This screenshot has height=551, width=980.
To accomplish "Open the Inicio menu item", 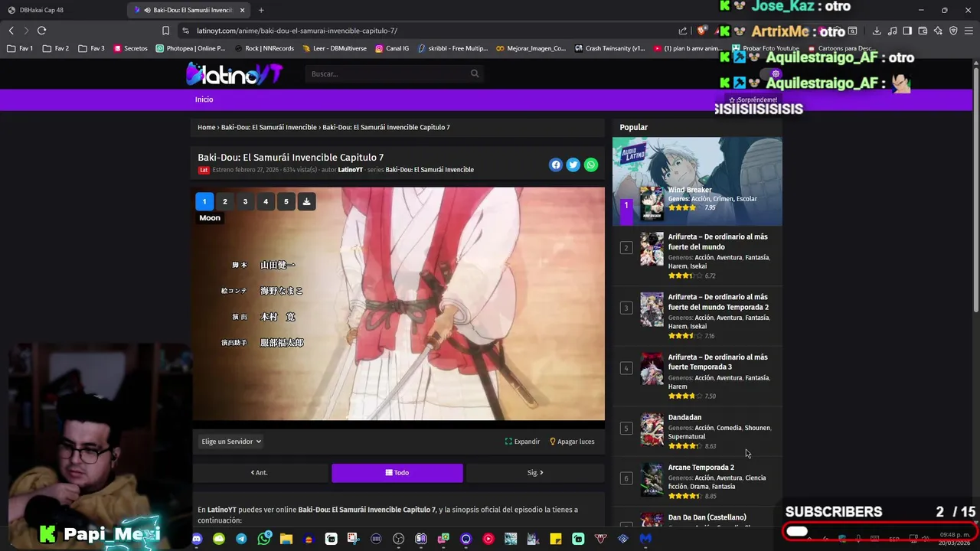I will [204, 99].
